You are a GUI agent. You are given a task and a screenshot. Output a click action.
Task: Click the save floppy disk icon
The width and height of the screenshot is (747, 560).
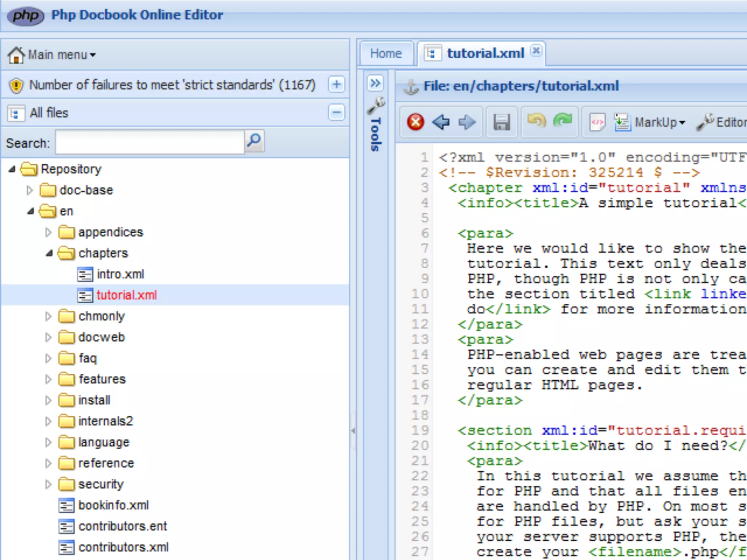point(502,122)
